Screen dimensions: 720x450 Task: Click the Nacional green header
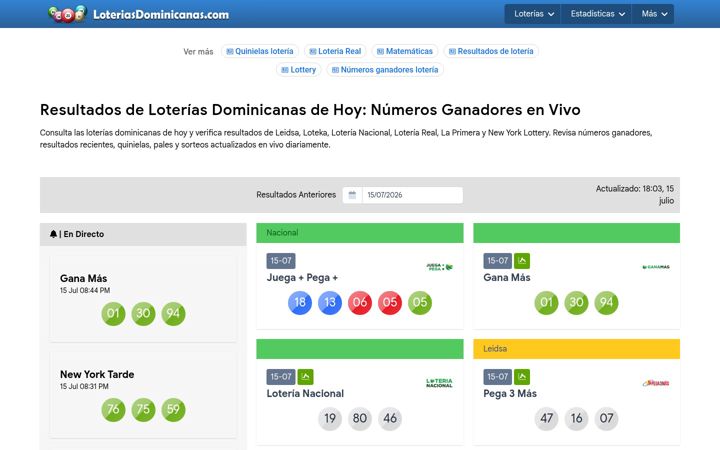point(360,233)
